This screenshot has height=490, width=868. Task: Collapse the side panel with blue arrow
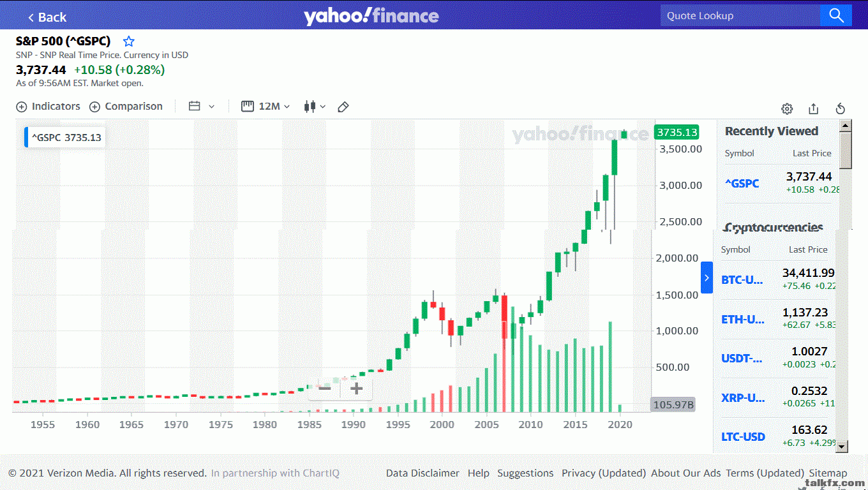707,278
